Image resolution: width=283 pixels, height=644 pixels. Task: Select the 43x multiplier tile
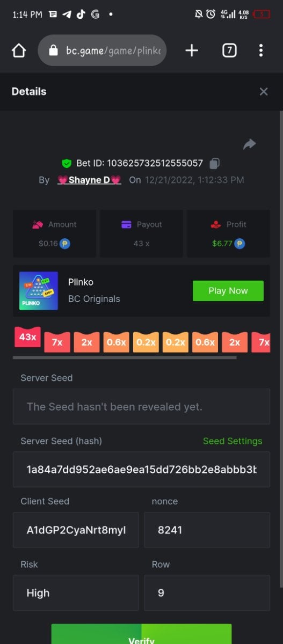(27, 337)
